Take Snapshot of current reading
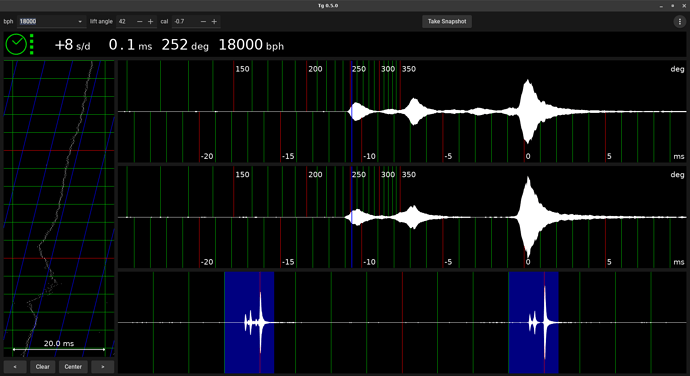 447,22
